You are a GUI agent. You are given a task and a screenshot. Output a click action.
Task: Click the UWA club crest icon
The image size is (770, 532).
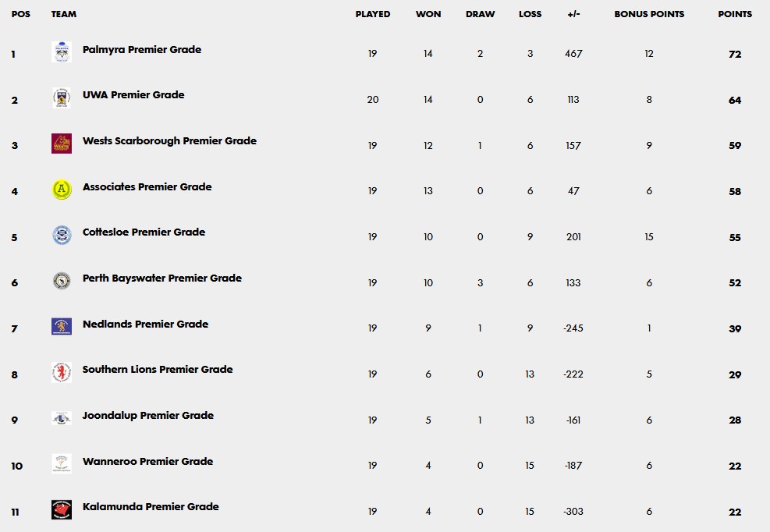pos(62,98)
